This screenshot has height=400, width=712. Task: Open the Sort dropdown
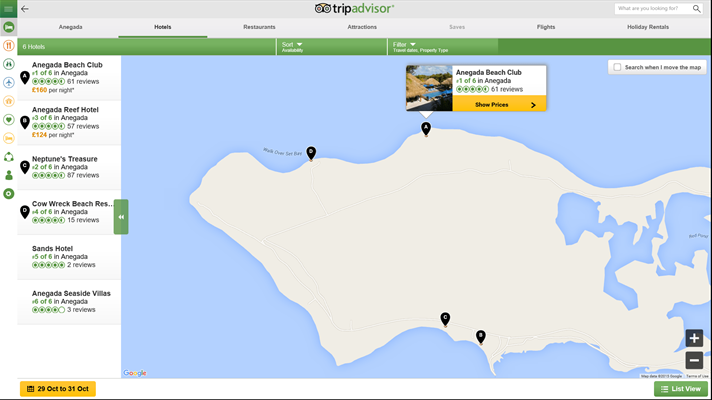tap(332, 47)
